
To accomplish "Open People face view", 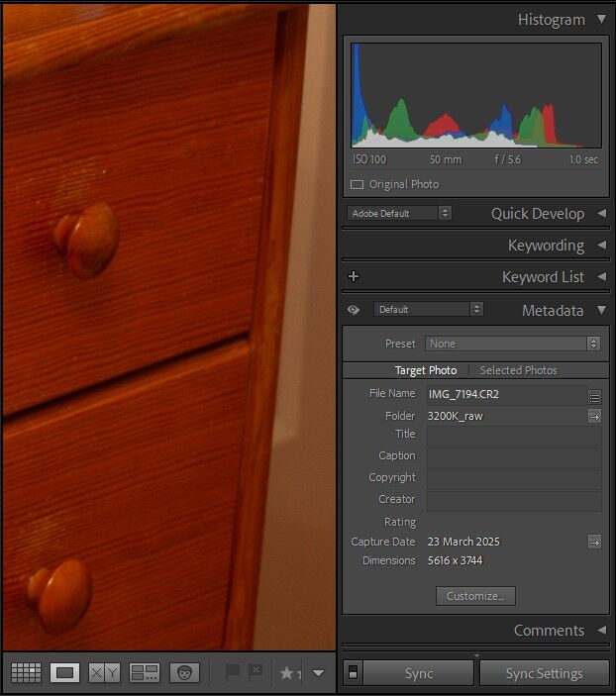I will [x=184, y=672].
